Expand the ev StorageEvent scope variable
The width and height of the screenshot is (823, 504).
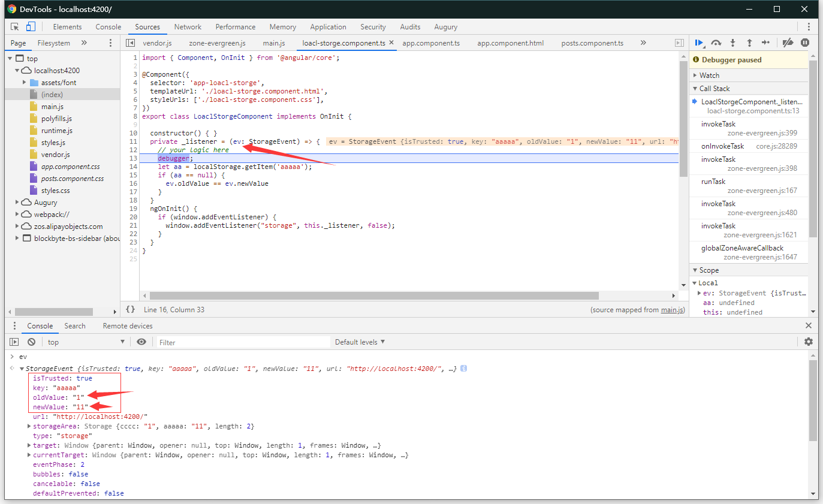(x=700, y=293)
